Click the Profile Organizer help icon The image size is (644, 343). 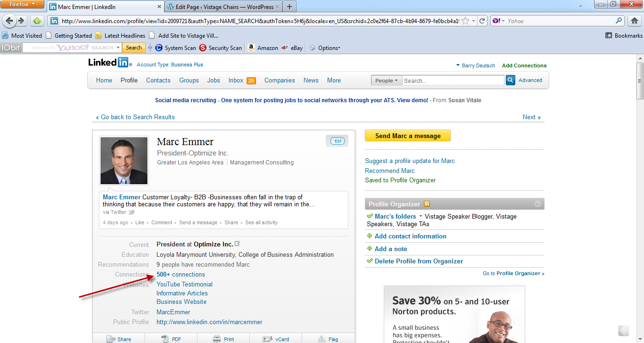pos(537,204)
